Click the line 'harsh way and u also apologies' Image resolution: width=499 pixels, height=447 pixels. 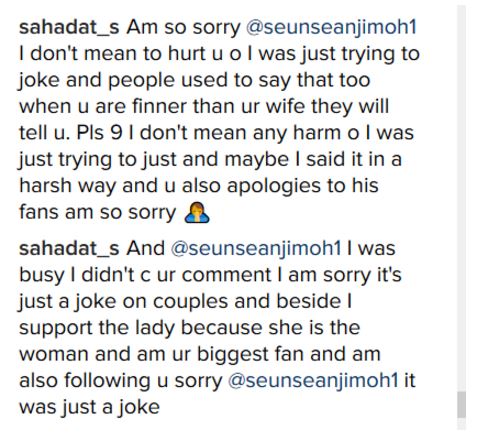pyautogui.click(x=199, y=186)
